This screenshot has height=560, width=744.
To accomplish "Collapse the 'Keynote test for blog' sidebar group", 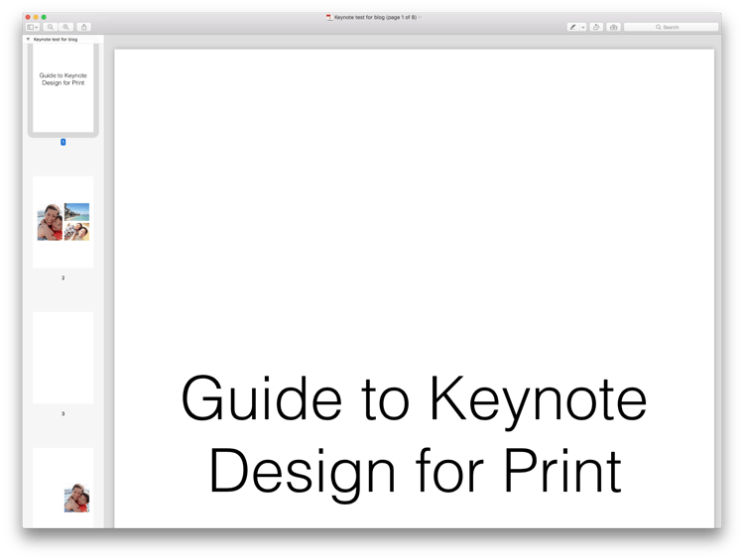I will tap(28, 40).
